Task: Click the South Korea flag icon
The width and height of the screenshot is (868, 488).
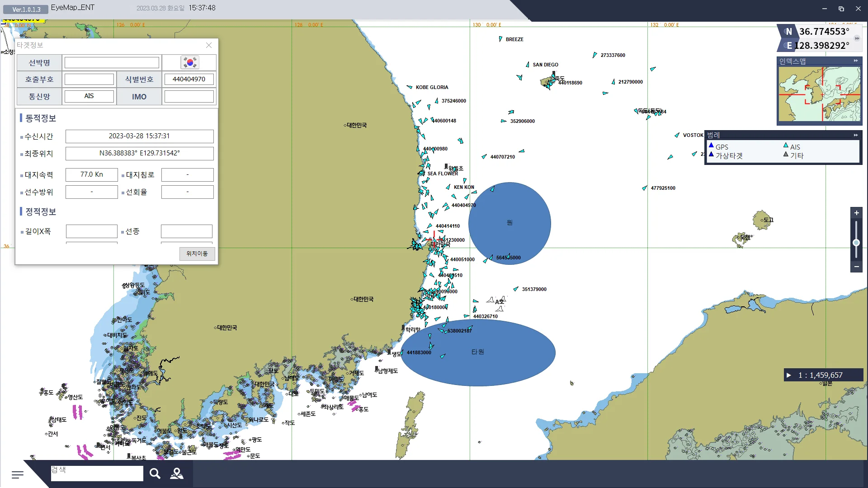Action: [x=189, y=62]
